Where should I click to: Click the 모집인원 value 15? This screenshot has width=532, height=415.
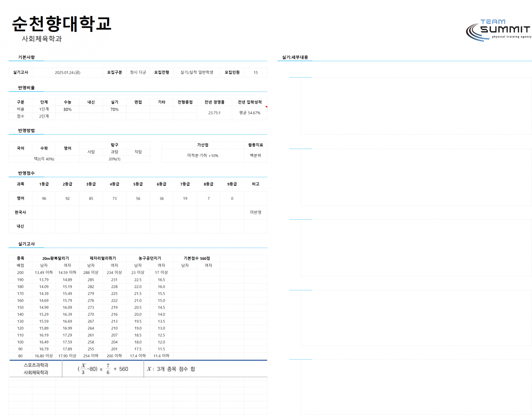point(256,73)
